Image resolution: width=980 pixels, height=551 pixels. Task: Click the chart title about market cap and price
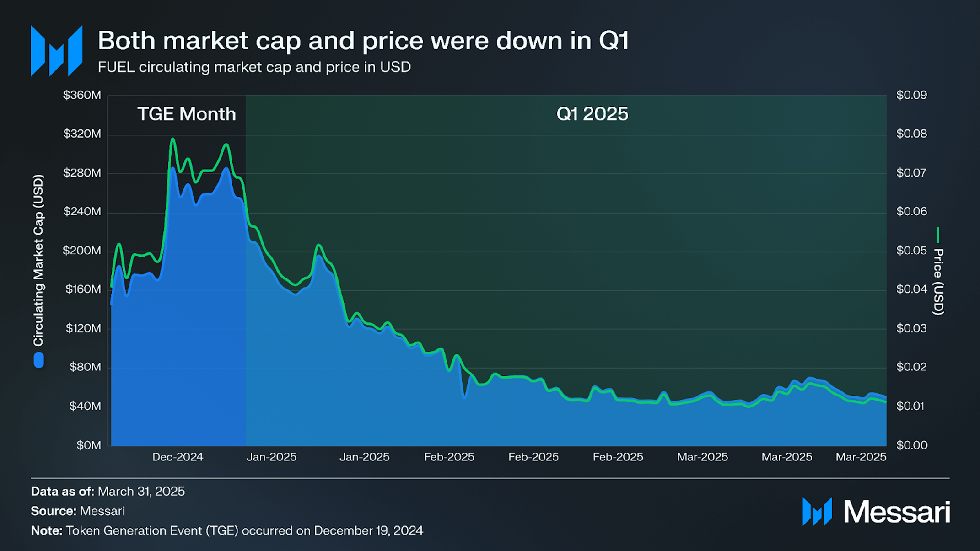(363, 40)
